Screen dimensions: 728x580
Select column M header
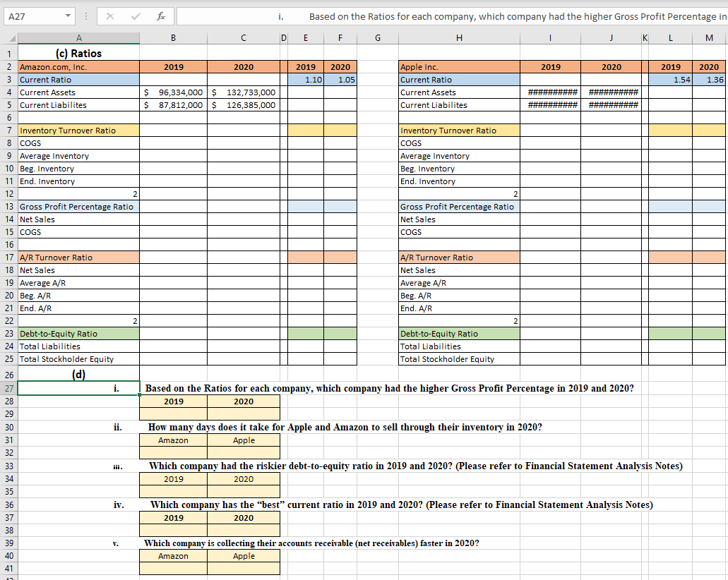tap(709, 38)
